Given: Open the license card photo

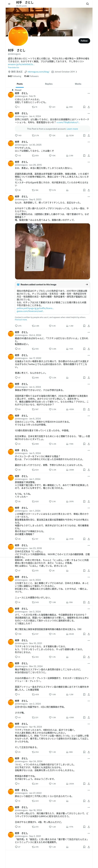Looking at the screenshot, I should tap(52, 251).
